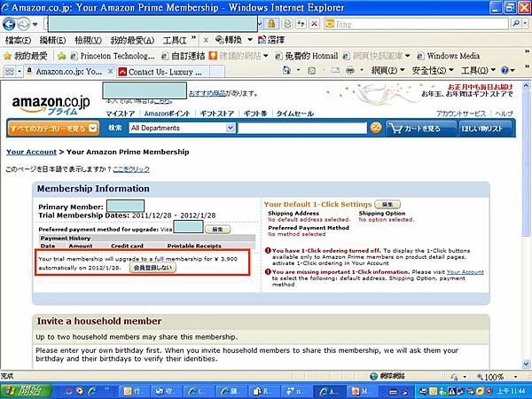Click the browser Back arrow button

9,24
